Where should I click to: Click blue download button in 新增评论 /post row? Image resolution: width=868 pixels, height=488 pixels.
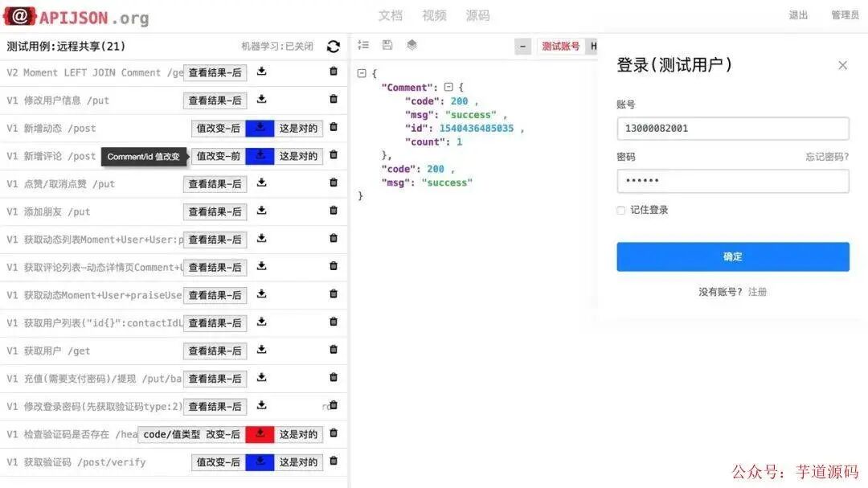click(260, 156)
